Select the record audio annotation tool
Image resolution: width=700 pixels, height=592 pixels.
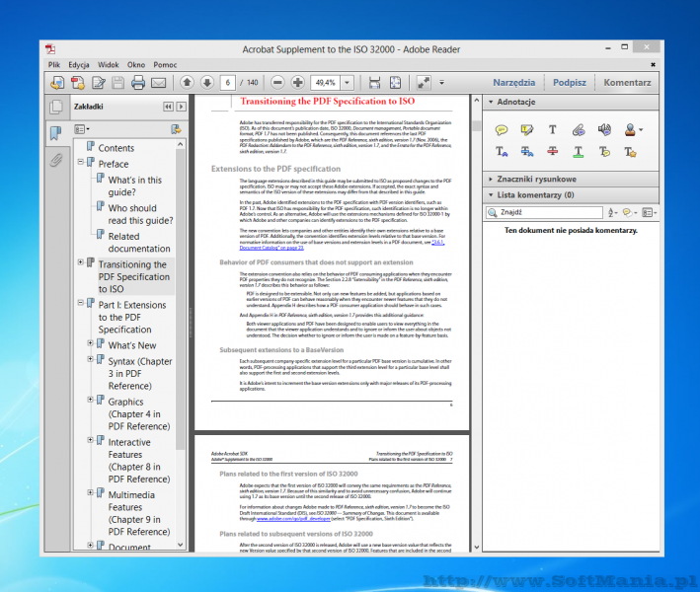click(604, 130)
